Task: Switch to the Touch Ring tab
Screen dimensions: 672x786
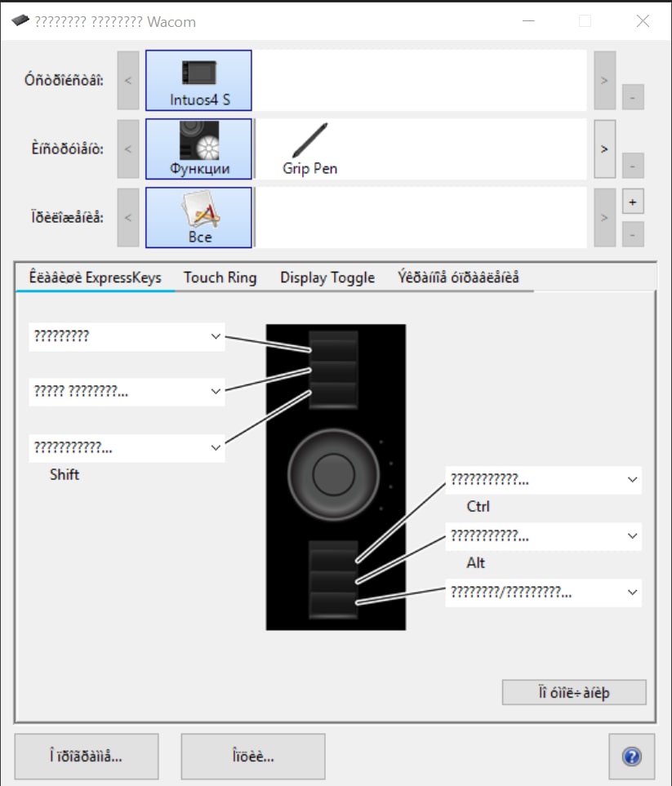Action: 220,278
